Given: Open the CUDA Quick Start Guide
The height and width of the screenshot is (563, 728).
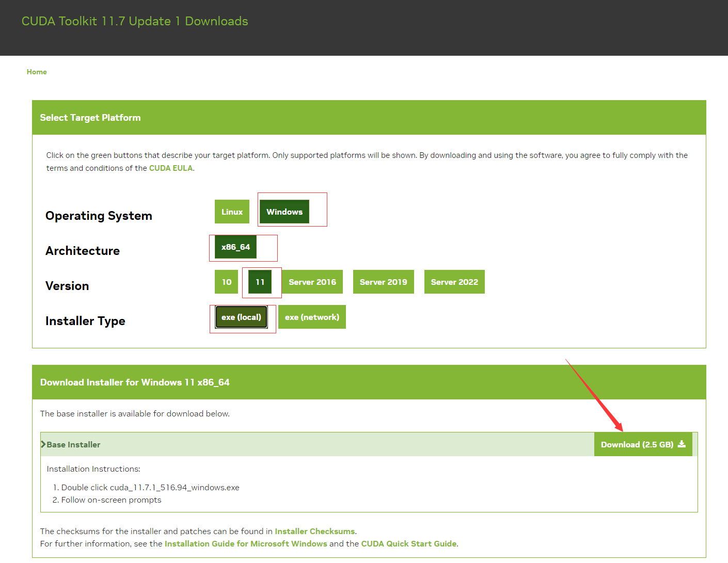Looking at the screenshot, I should (x=408, y=543).
